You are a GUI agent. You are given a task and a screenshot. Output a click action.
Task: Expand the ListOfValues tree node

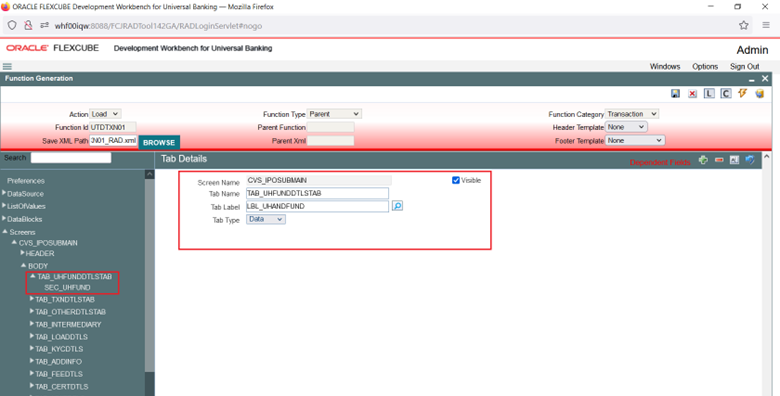(4, 205)
